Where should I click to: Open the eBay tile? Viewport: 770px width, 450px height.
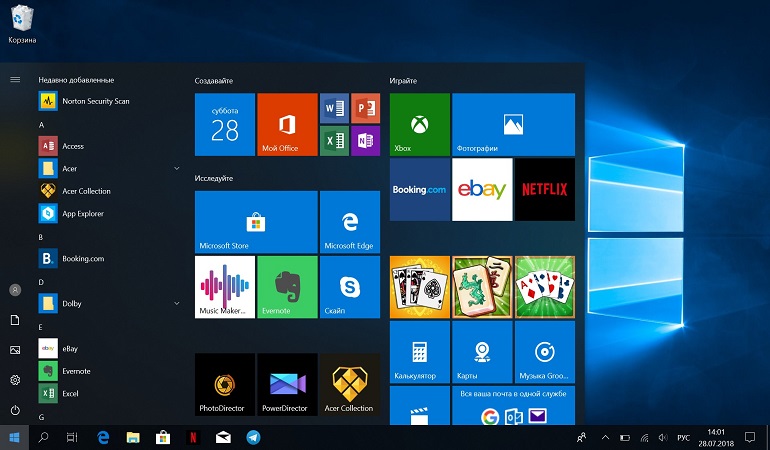tap(482, 190)
